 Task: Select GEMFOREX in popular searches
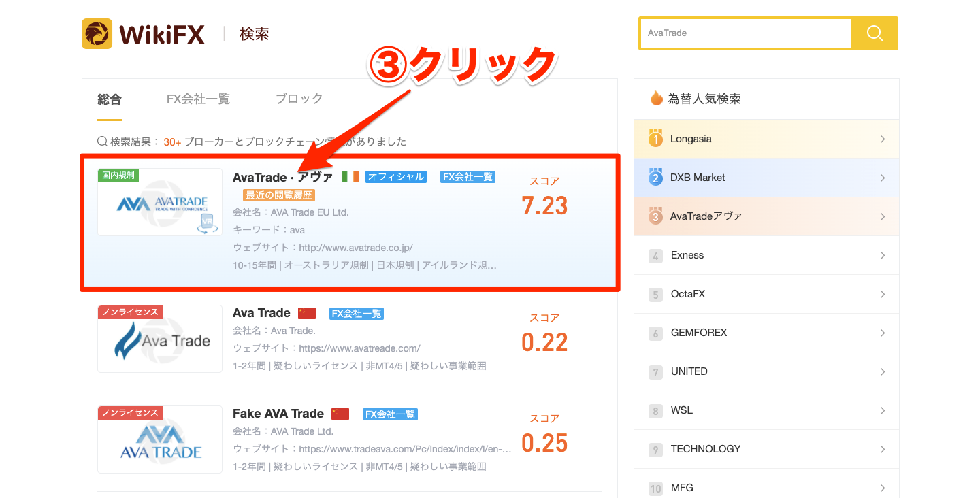pos(766,333)
